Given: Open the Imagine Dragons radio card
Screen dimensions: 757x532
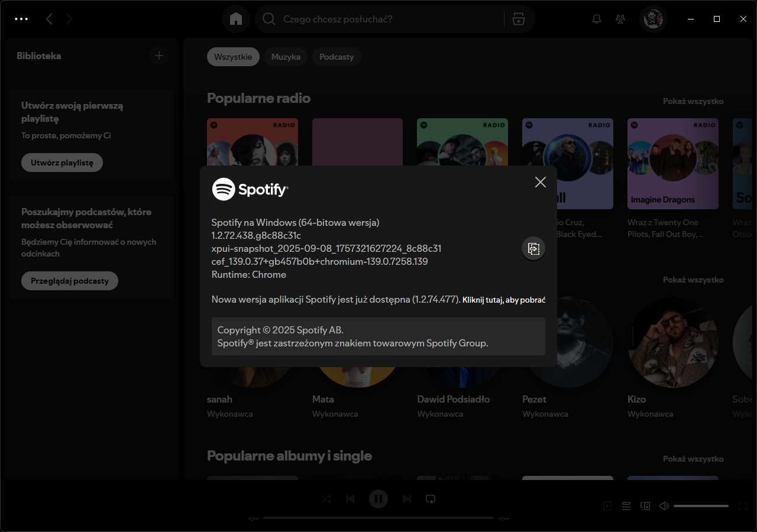Looking at the screenshot, I should tap(673, 164).
